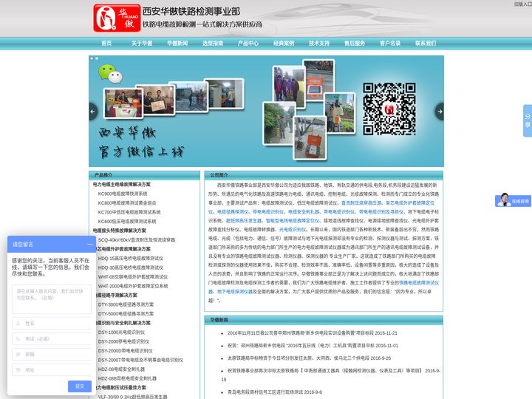Open DSY-1000光电缆识别仪 link
This screenshot has width=532, height=399.
(121, 332)
